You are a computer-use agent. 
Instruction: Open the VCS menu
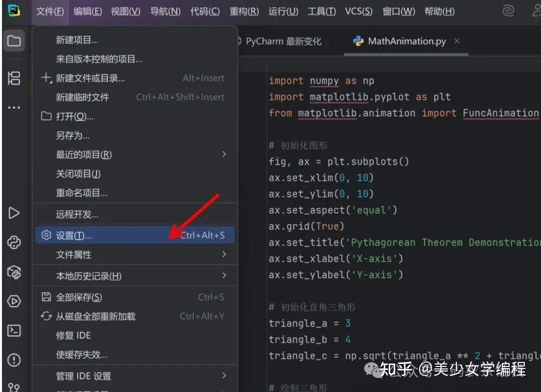(358, 11)
